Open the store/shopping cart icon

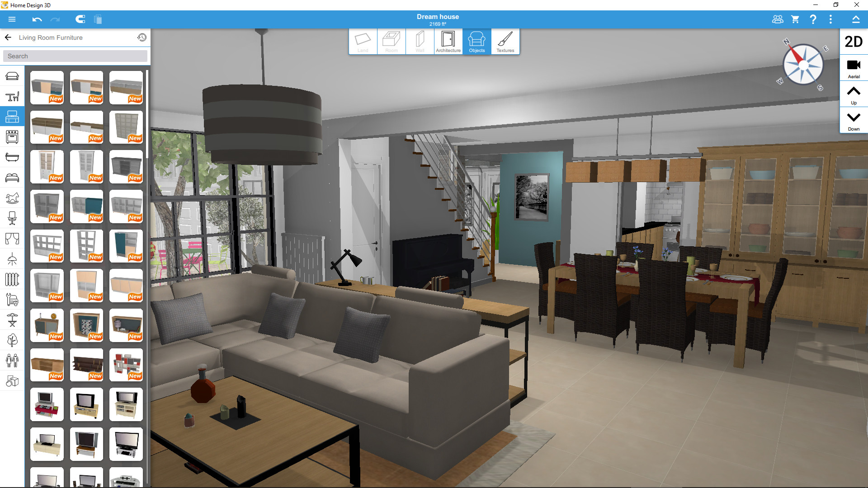(795, 19)
